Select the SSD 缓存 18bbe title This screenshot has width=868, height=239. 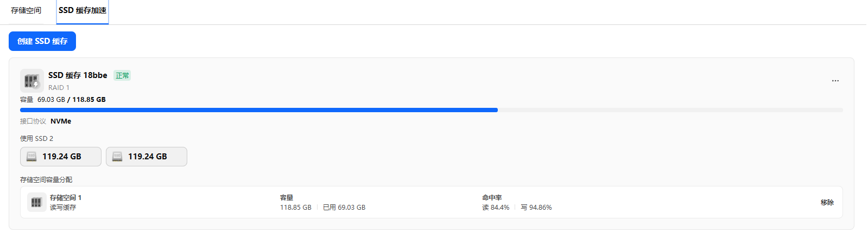pos(78,75)
